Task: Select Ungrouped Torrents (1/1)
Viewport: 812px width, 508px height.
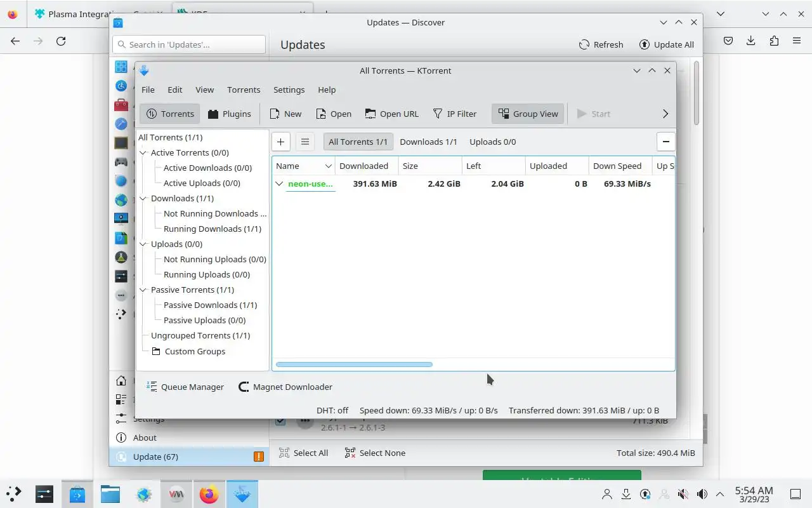Action: (x=200, y=335)
